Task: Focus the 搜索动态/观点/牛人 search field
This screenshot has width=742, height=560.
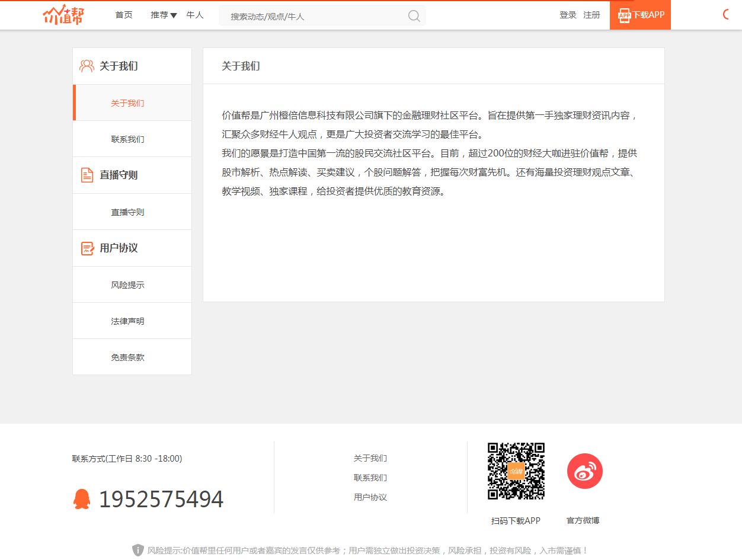Action: (x=322, y=16)
